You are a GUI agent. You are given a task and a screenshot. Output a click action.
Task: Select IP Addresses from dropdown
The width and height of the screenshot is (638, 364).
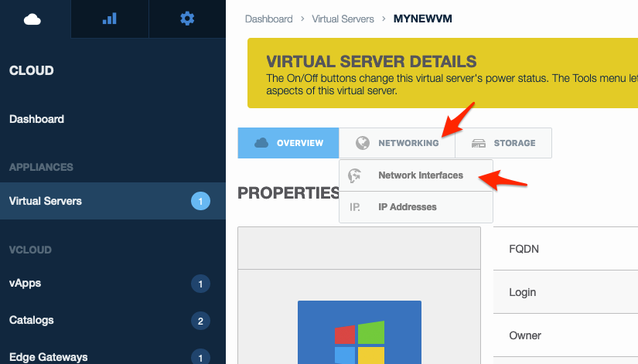416,207
